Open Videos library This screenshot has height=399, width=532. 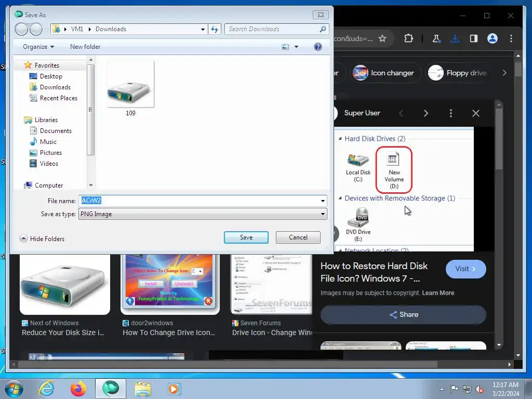tap(49, 164)
